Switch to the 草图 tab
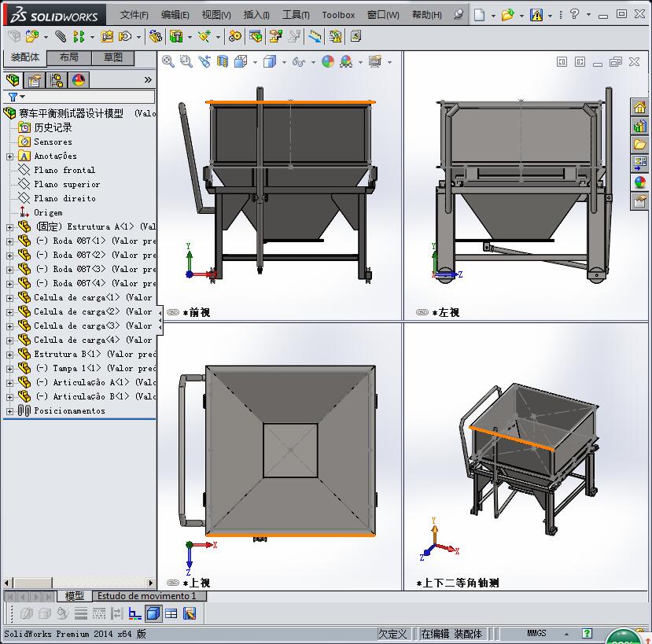 coord(112,57)
